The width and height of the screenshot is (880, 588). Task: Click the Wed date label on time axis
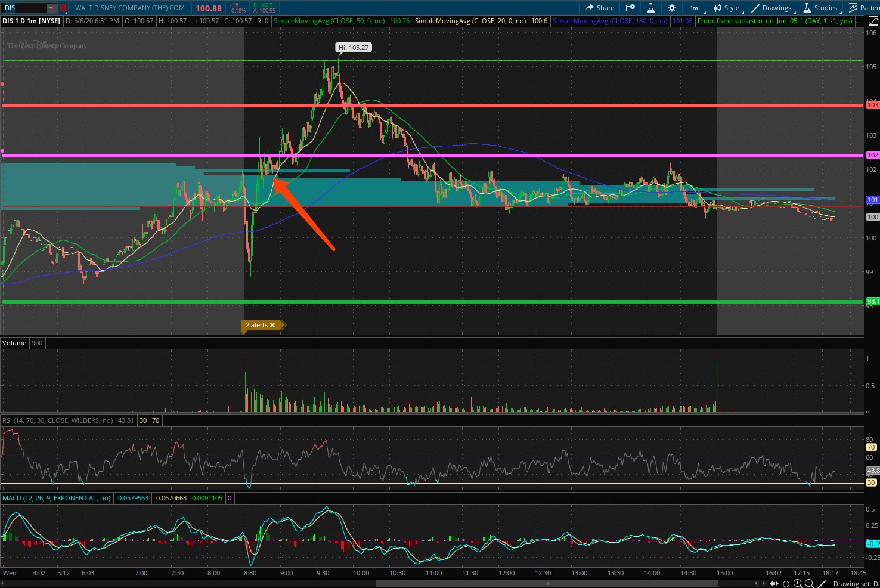click(x=10, y=573)
